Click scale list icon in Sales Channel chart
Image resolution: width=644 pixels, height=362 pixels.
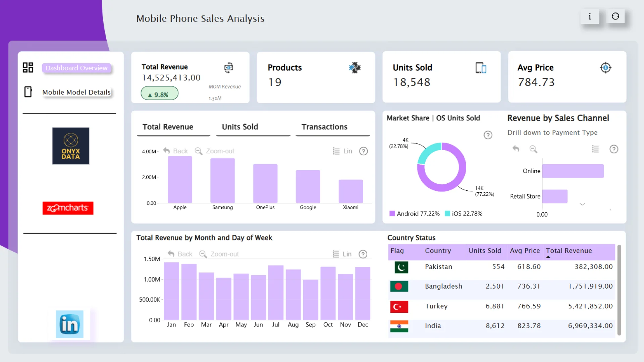tap(595, 149)
